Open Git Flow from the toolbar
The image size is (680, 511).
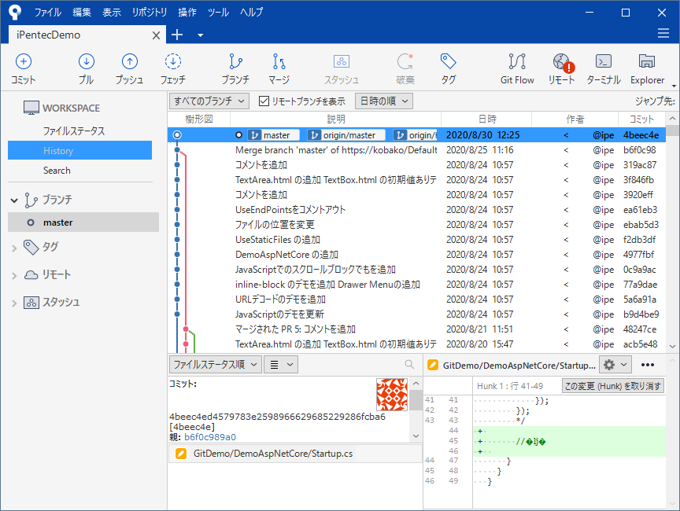[x=517, y=68]
